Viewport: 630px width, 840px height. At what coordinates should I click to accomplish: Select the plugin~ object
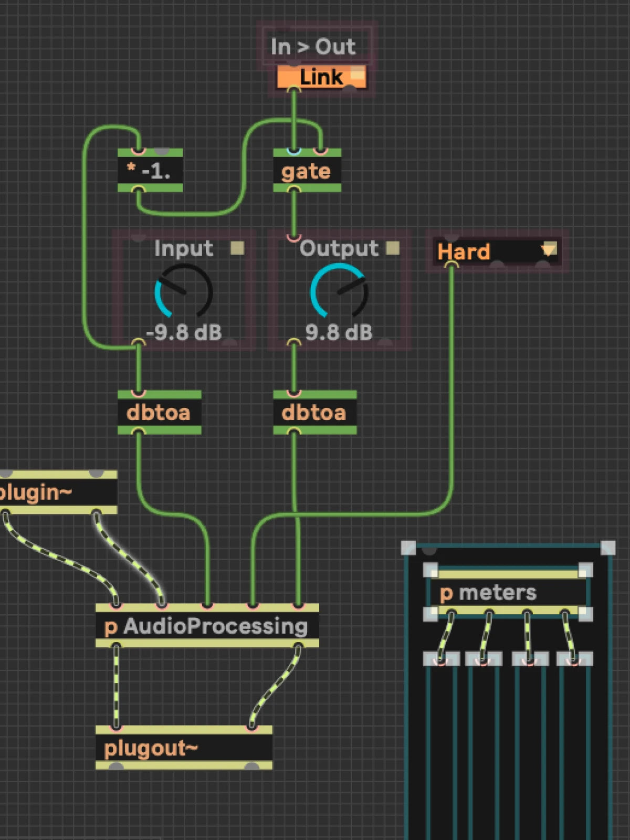point(58,492)
